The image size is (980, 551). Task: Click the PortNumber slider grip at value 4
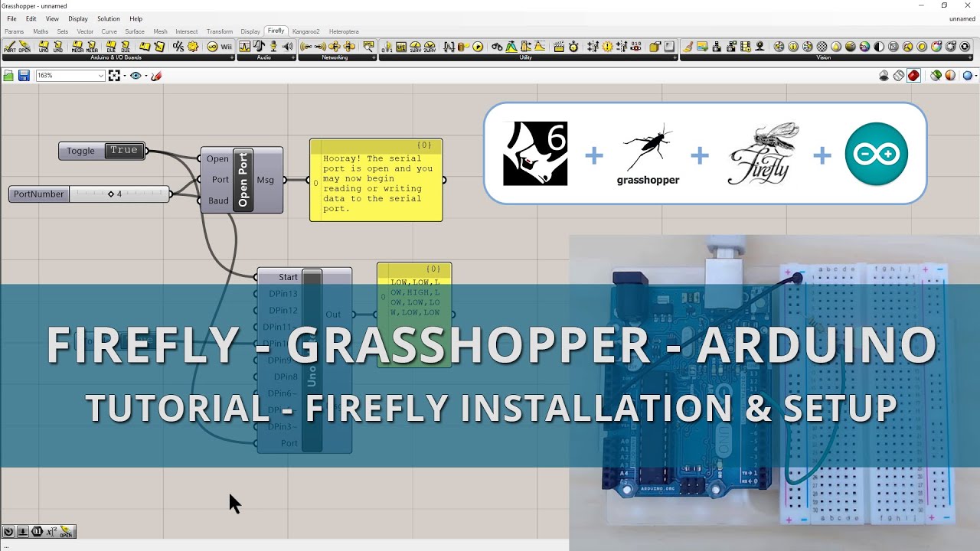(110, 194)
